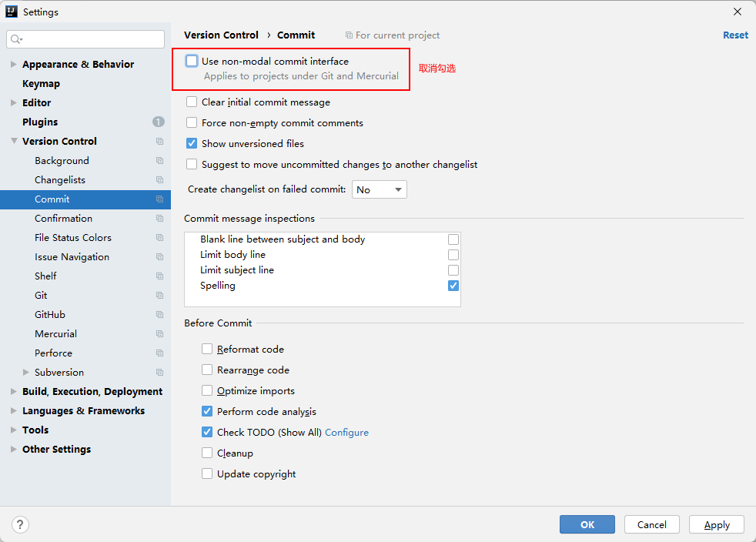The image size is (756, 542).
Task: Toggle Limit subject line inspection checkbox
Action: click(x=453, y=270)
